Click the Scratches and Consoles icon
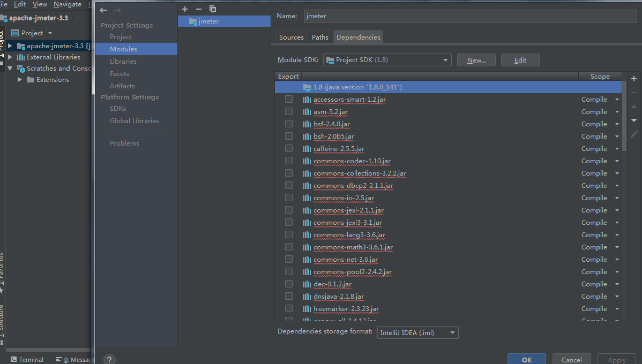642x364 pixels. click(21, 69)
